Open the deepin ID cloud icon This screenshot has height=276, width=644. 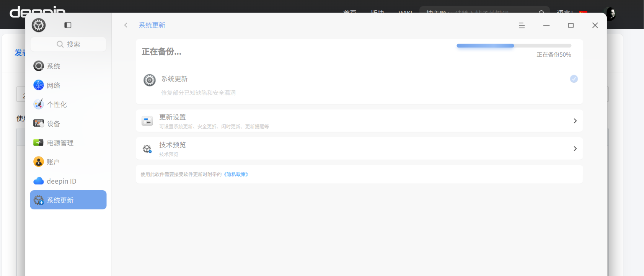39,181
